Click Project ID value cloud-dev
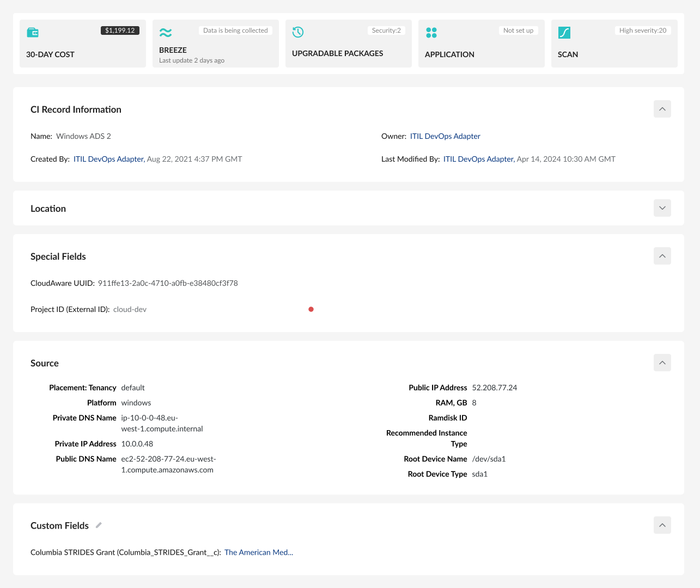 (130, 309)
